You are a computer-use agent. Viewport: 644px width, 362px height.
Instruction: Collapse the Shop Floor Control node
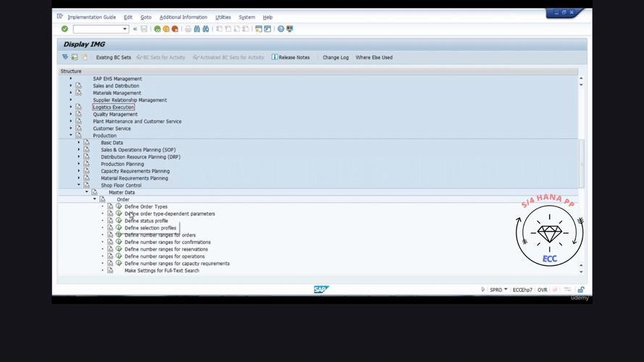click(x=79, y=185)
